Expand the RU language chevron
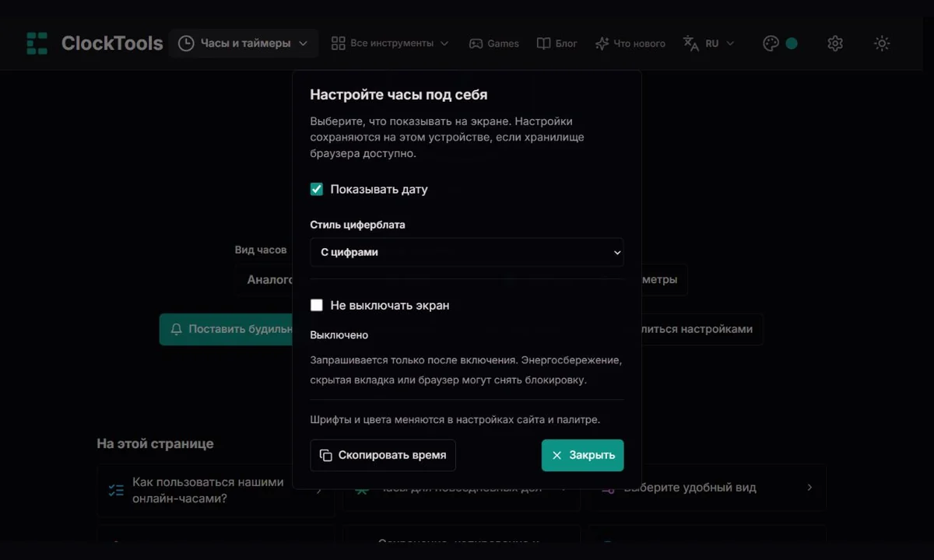The width and height of the screenshot is (934, 560). (730, 44)
